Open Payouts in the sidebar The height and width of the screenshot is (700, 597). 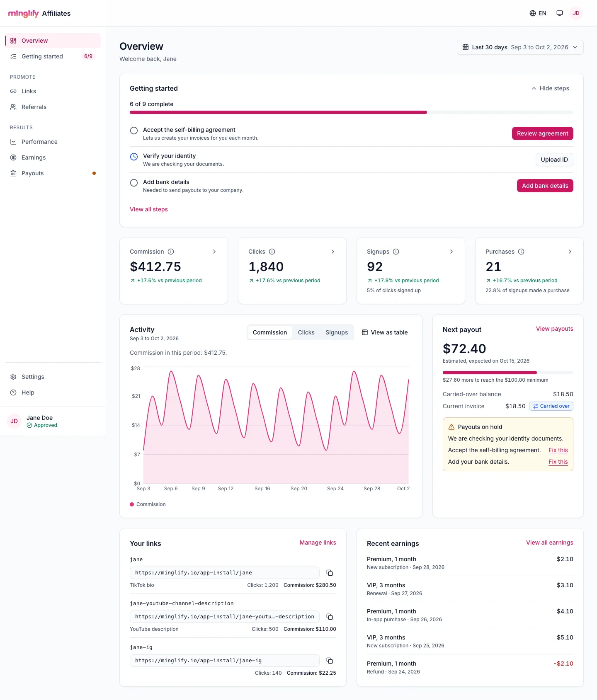coord(53,173)
